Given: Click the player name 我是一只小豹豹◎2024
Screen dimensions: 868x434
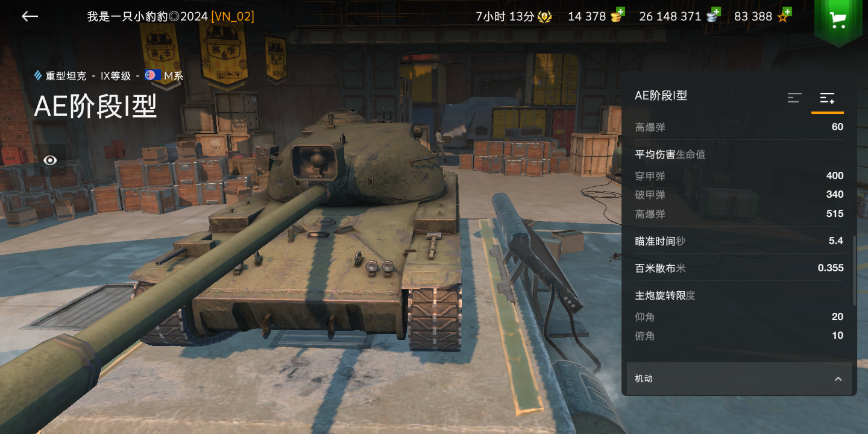Looking at the screenshot, I should click(148, 16).
